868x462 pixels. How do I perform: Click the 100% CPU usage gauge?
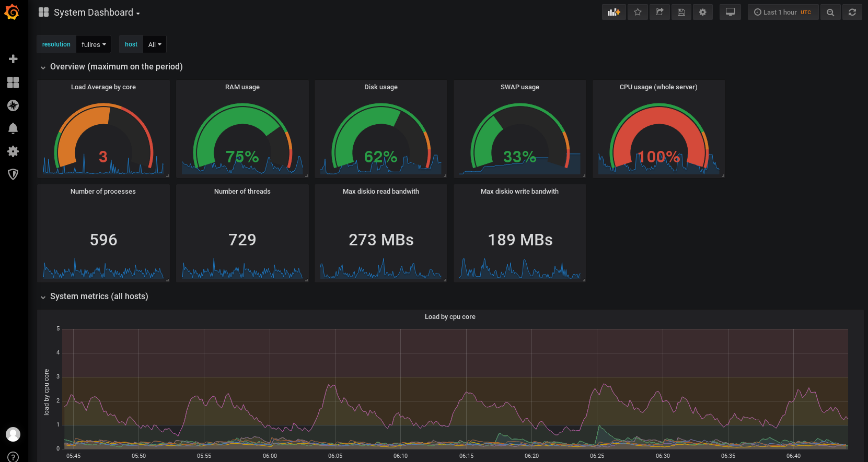click(x=658, y=136)
